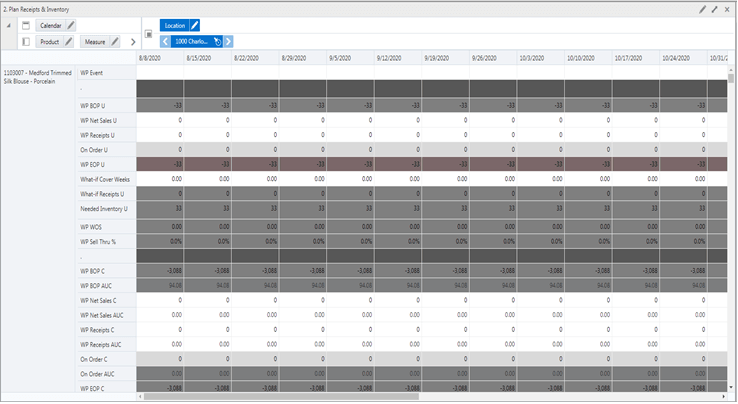Select the 9/19/2020 column header
This screenshot has width=738, height=404.
(445, 58)
